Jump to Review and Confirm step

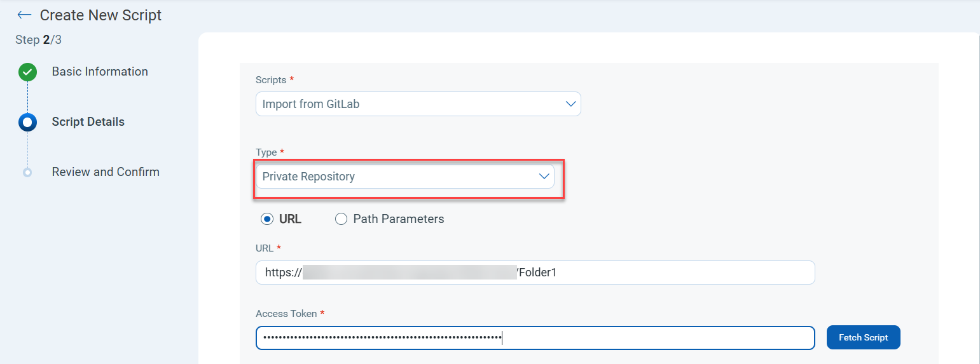pyautogui.click(x=106, y=172)
